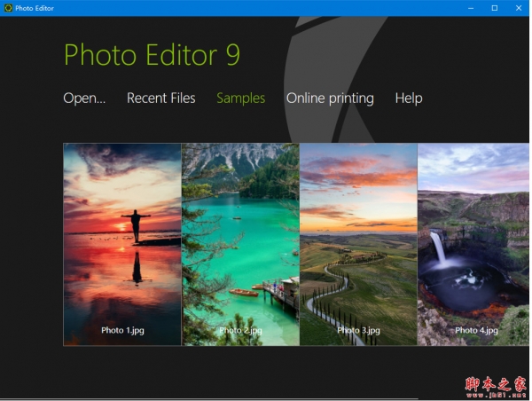The height and width of the screenshot is (401, 532).
Task: Open the Open... menu item
Action: [84, 98]
